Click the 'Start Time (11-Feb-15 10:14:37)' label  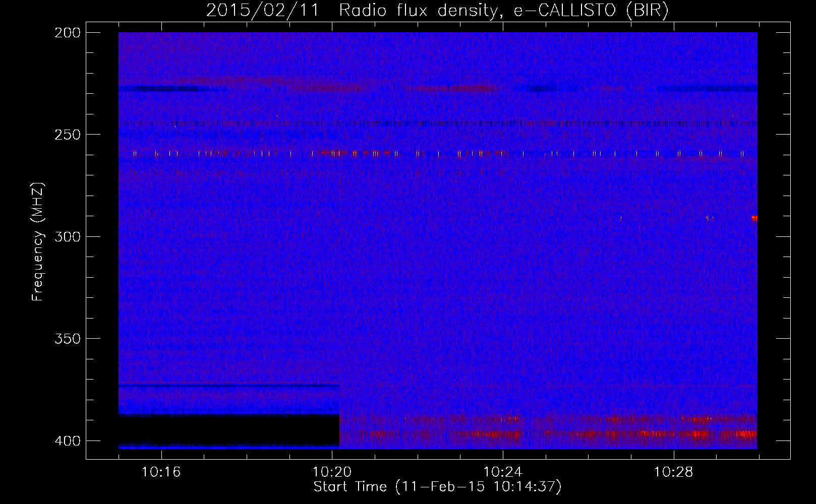click(437, 487)
